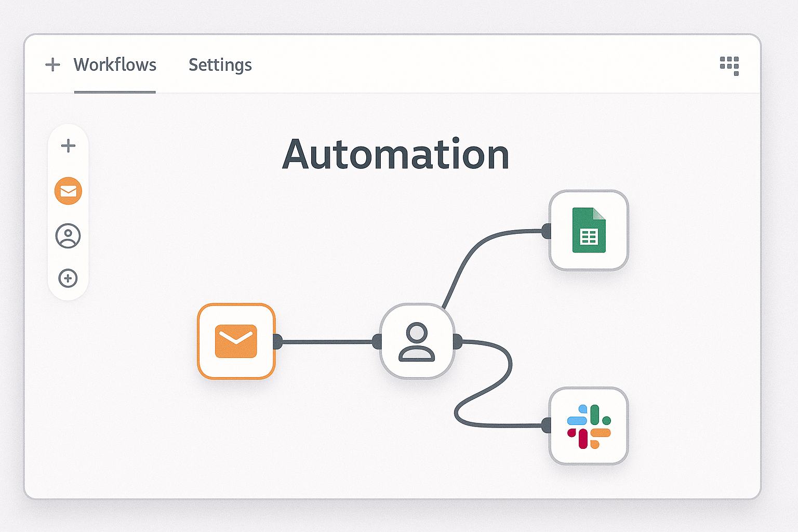Click the plus icon at the top of the sidebar

(x=68, y=146)
